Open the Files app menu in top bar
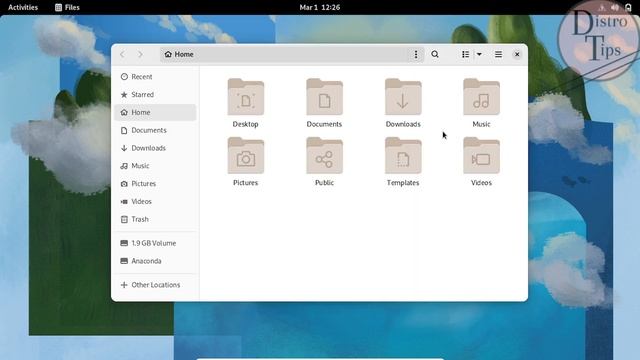The image size is (640, 360). pos(67,7)
